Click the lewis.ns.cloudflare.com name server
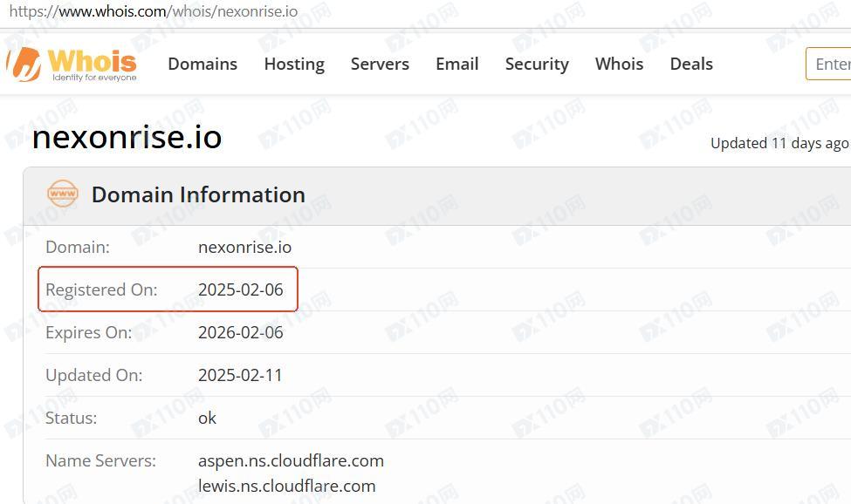851x504 pixels. pos(286,486)
